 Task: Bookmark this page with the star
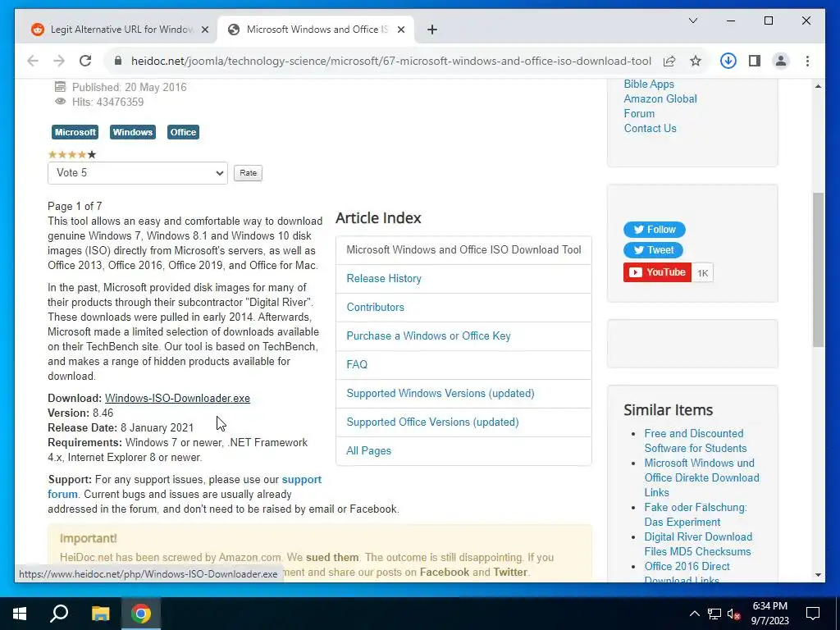point(696,61)
